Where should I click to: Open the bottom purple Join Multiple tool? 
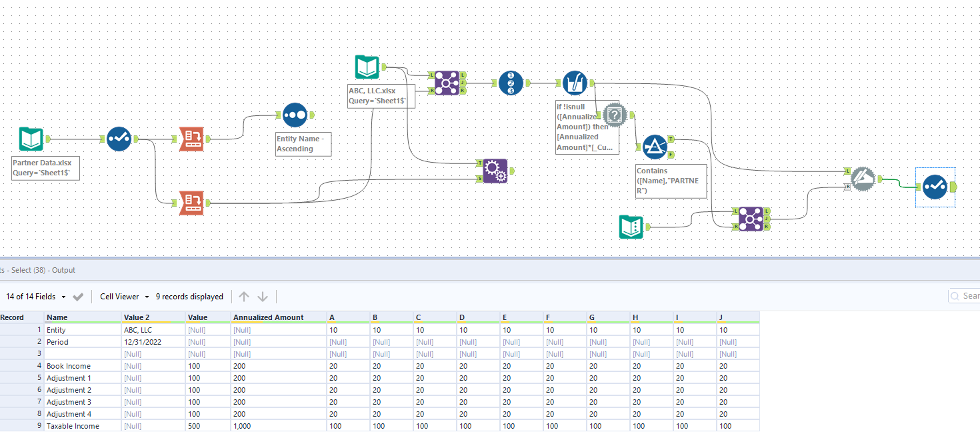tap(751, 220)
